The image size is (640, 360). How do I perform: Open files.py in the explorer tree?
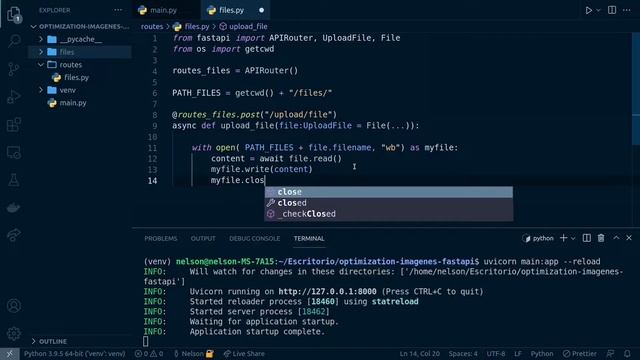(x=80, y=77)
